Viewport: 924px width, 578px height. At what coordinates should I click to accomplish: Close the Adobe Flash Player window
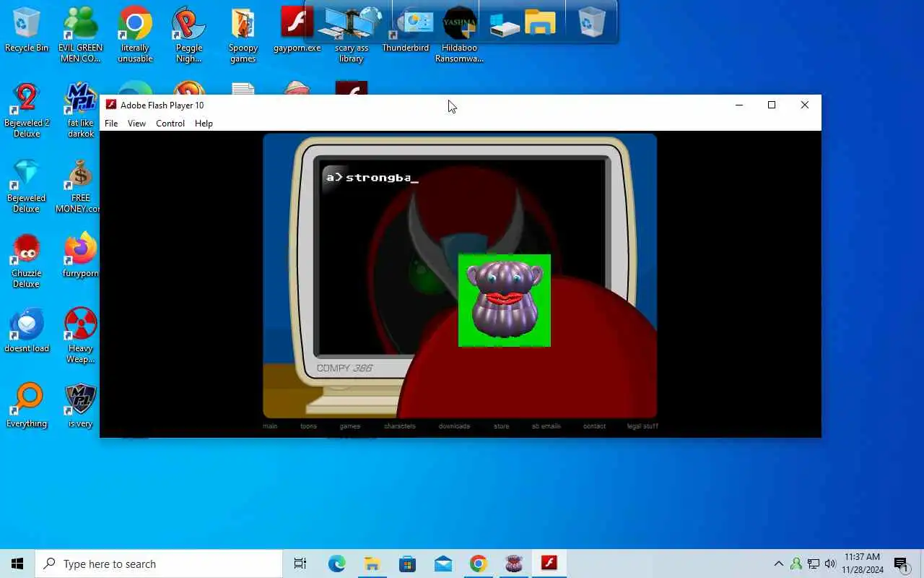(x=805, y=105)
